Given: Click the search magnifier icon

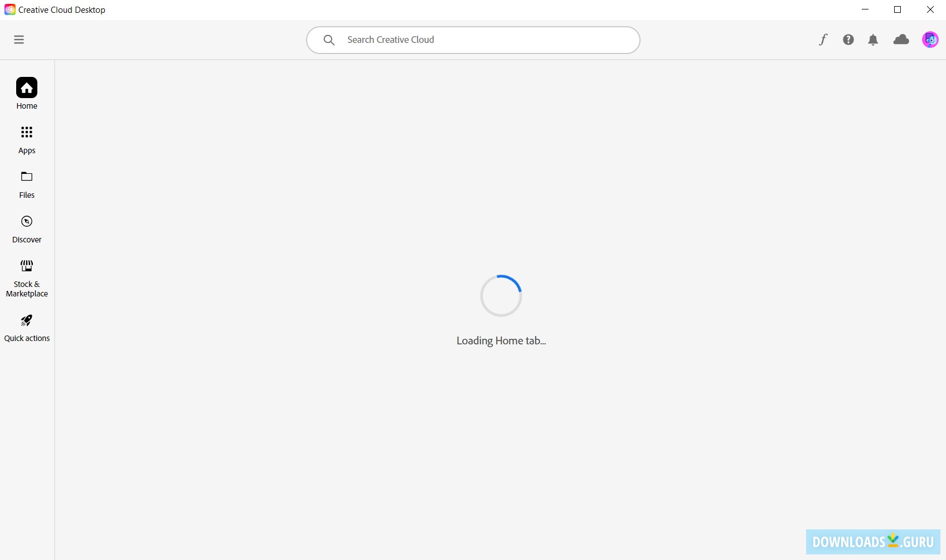Looking at the screenshot, I should coord(329,40).
